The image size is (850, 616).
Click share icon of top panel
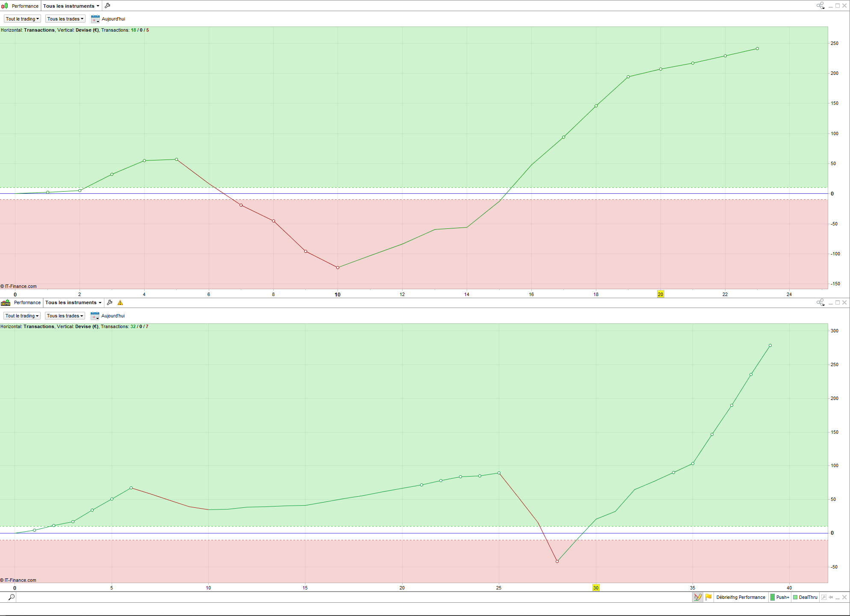pyautogui.click(x=820, y=6)
